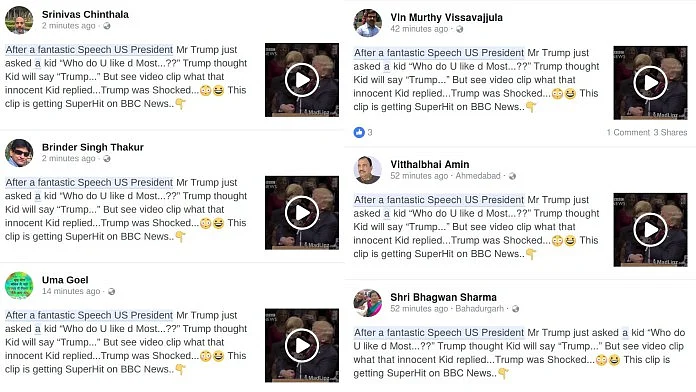Click public globe icon on Uma Goel's post
The image size is (696, 392).
111,292
